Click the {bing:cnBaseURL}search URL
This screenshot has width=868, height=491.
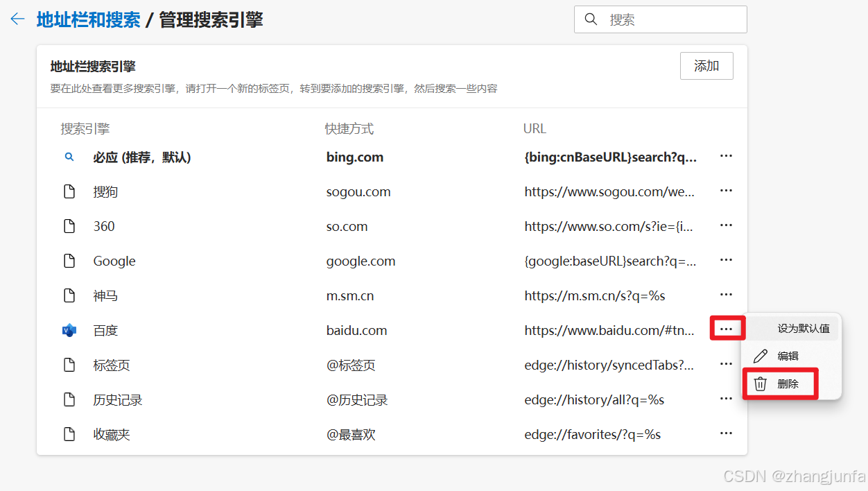click(x=611, y=157)
